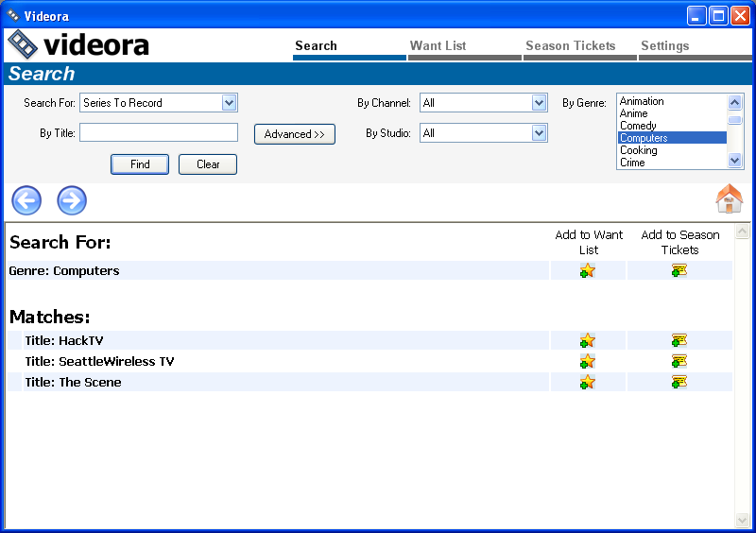Expand the By Channel combo box
Viewport: 756px width, 533px height.
pyautogui.click(x=539, y=103)
